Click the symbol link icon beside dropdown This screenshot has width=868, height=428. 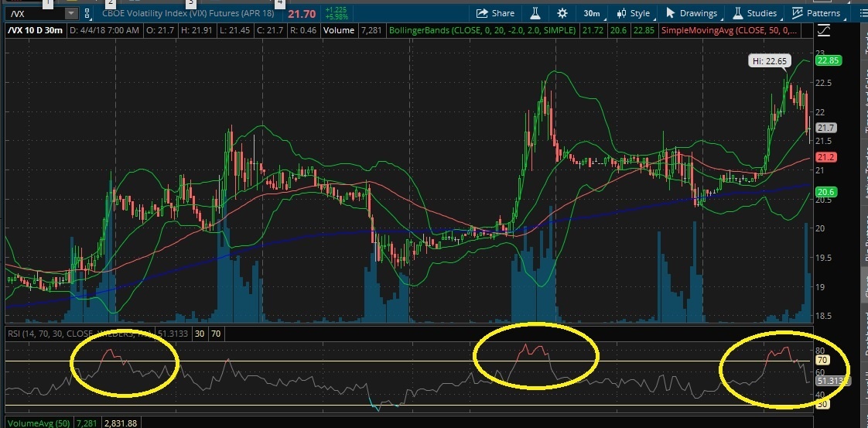point(87,13)
